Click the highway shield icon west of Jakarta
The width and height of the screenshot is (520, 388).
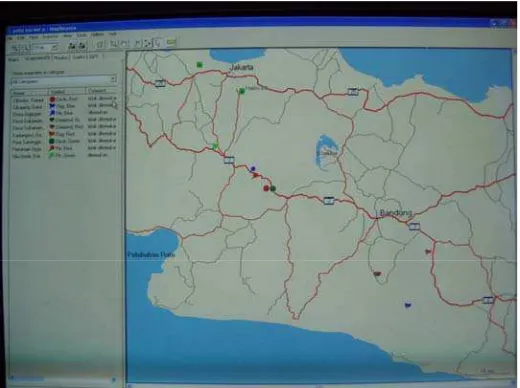click(x=160, y=83)
